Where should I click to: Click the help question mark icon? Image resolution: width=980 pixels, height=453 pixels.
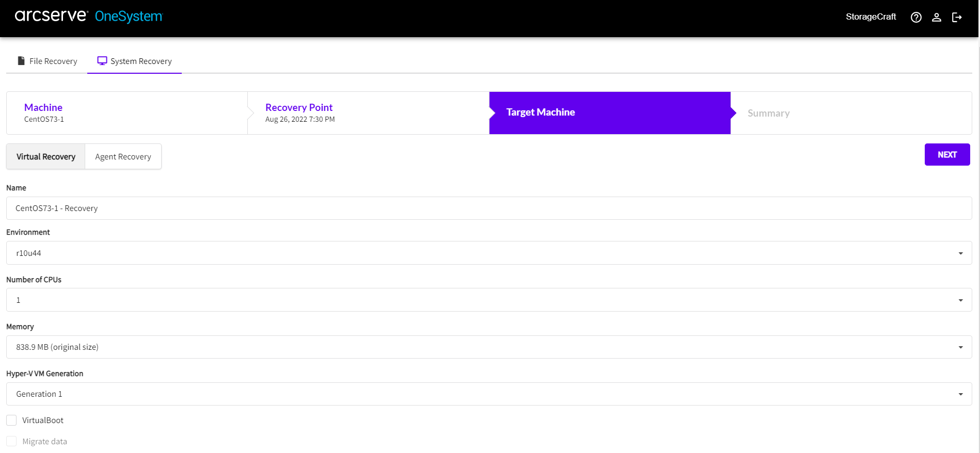coord(916,18)
